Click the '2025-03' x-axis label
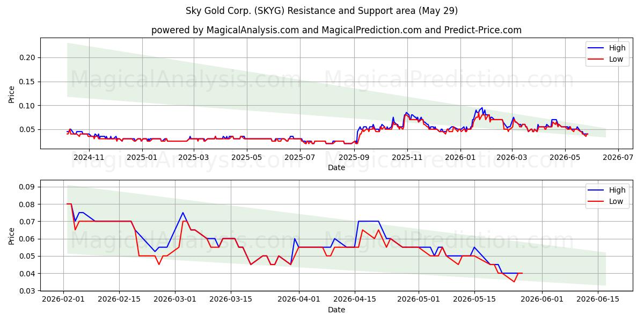 193,157
